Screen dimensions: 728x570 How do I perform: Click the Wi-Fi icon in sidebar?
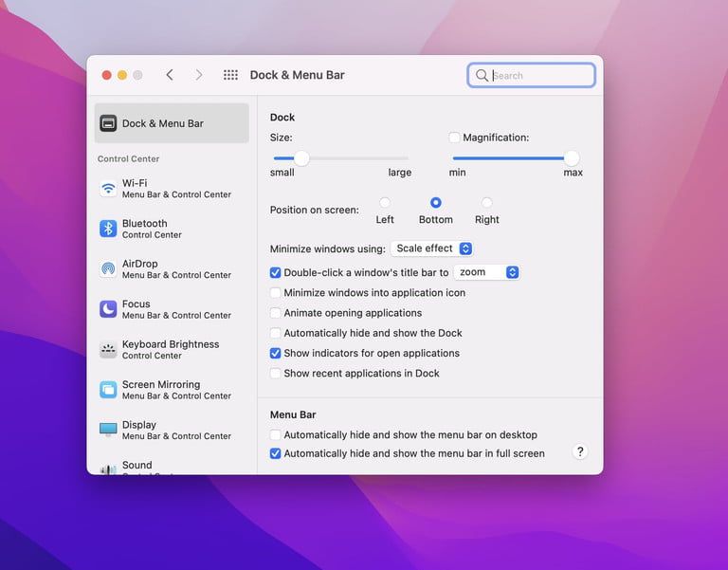click(108, 189)
